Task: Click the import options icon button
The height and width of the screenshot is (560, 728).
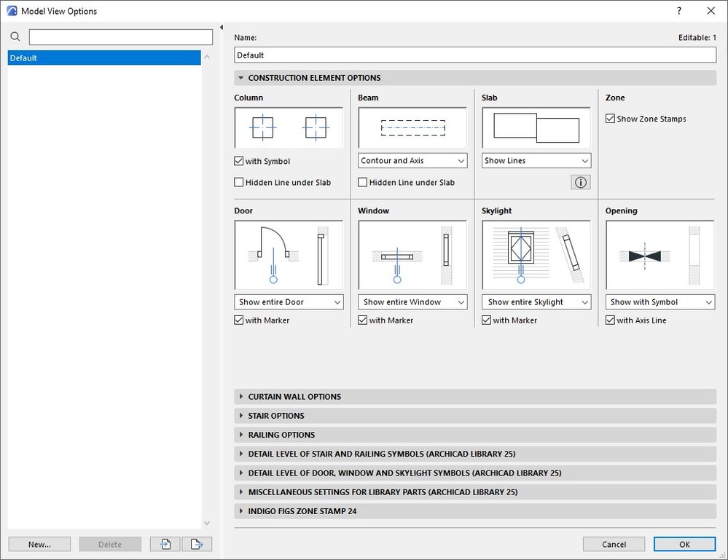Action: point(165,544)
